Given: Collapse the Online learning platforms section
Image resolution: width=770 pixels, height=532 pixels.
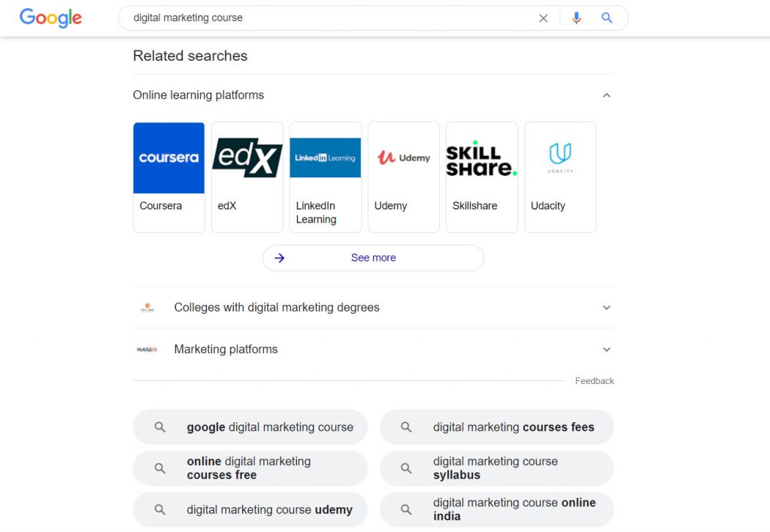Looking at the screenshot, I should 607,95.
